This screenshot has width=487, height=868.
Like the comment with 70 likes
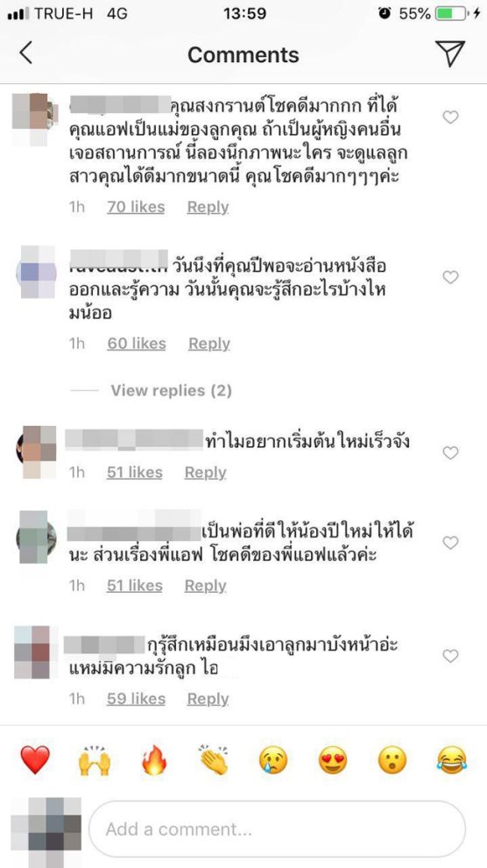pos(450,117)
